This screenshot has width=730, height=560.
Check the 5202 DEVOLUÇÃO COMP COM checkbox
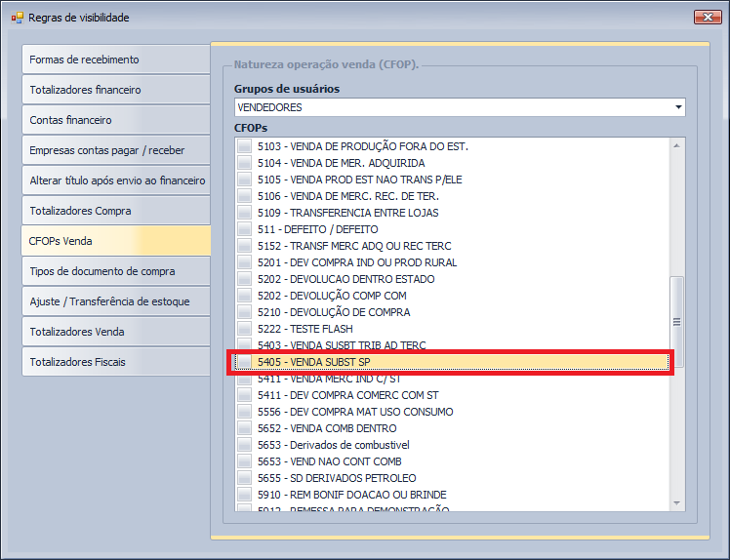click(244, 296)
